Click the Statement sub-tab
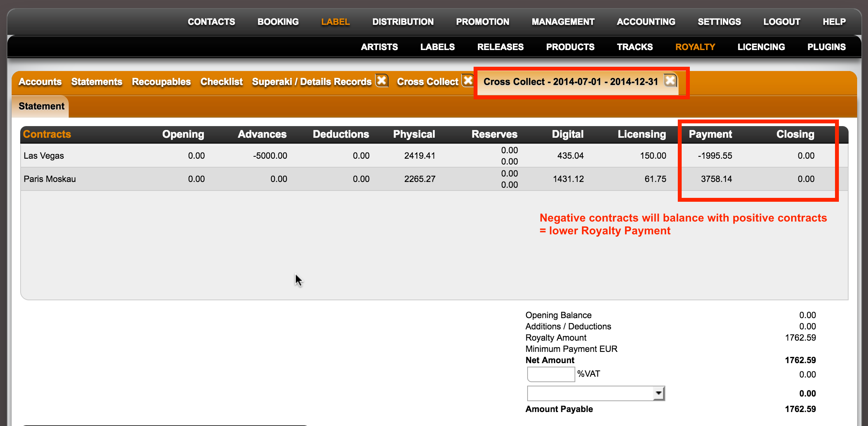The width and height of the screenshot is (868, 426). 41,106
